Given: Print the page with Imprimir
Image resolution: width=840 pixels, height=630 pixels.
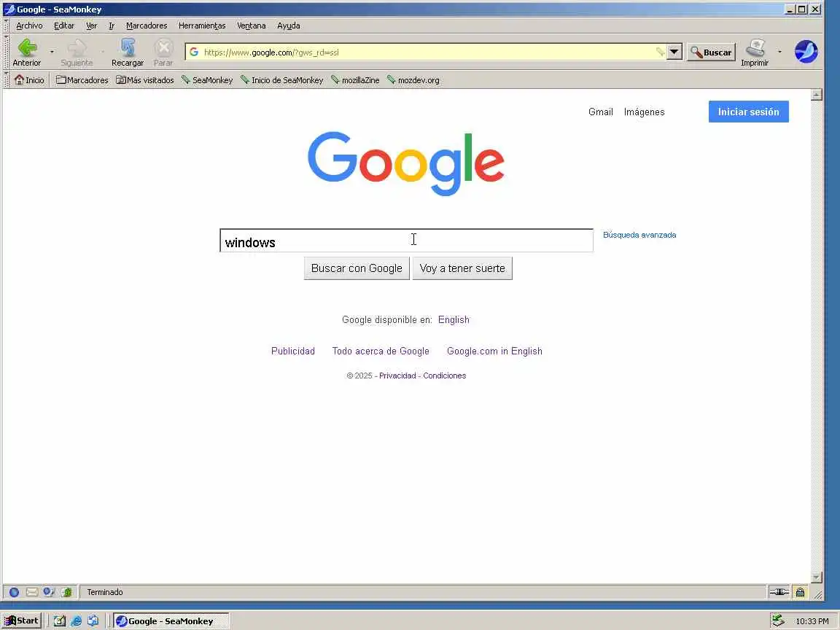Looking at the screenshot, I should tap(755, 52).
